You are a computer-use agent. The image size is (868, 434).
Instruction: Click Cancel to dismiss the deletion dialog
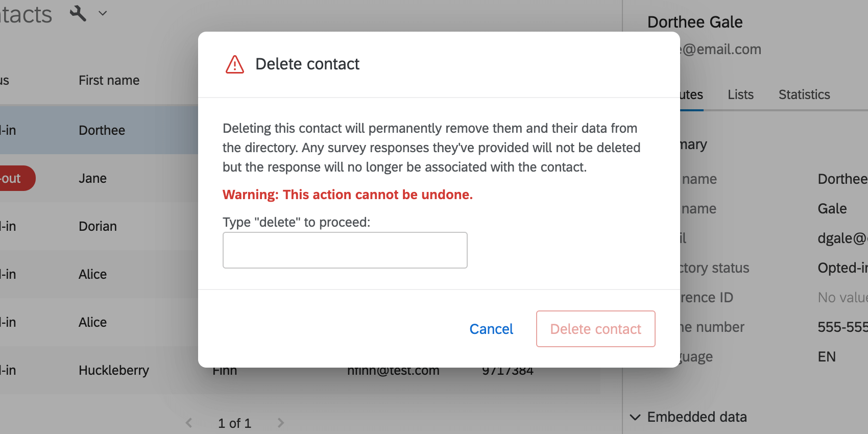click(491, 329)
